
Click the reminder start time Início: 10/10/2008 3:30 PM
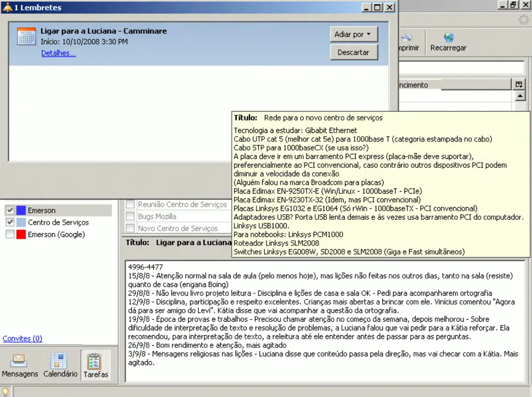point(84,42)
